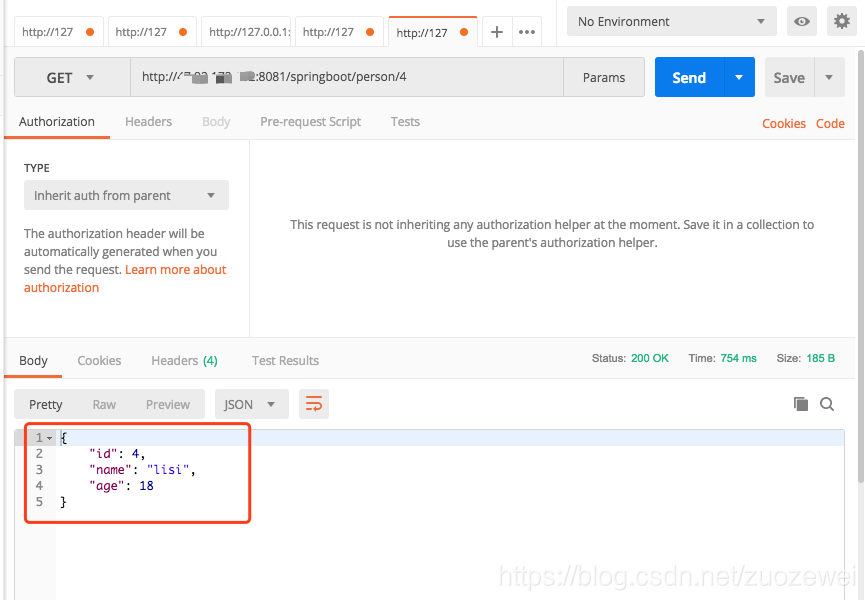865x600 pixels.
Task: Select the active fifth http://127 tab
Action: click(432, 32)
